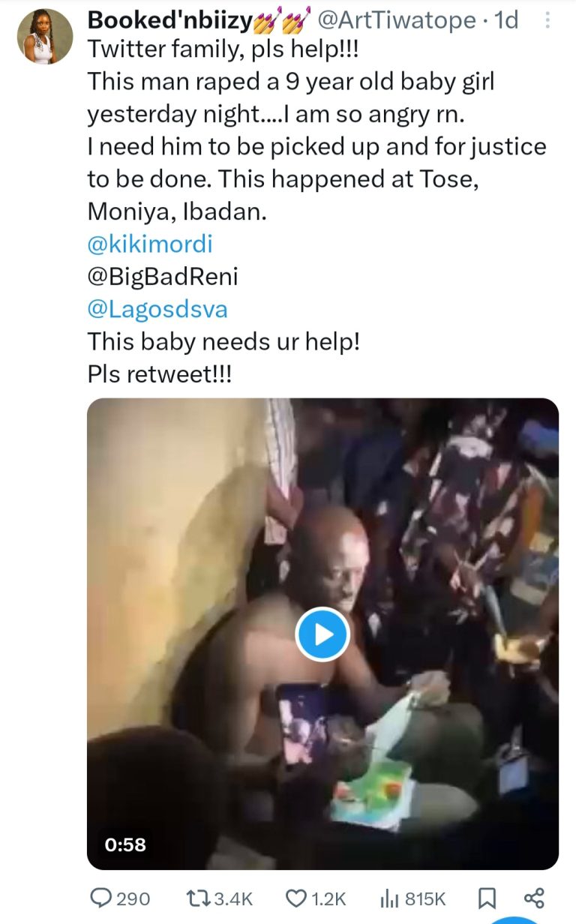The height and width of the screenshot is (924, 576).
Task: Tap the share icon below the video
Action: tap(533, 898)
